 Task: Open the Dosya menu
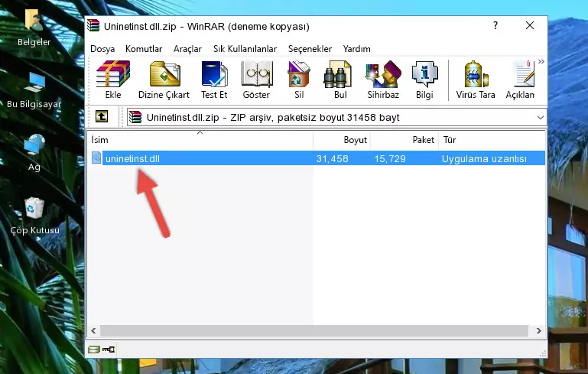102,49
